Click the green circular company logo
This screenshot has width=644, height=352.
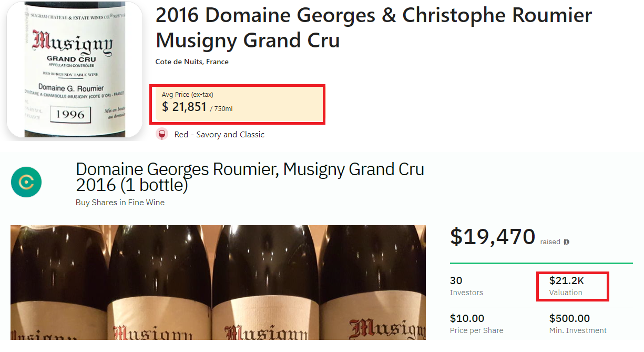(26, 182)
